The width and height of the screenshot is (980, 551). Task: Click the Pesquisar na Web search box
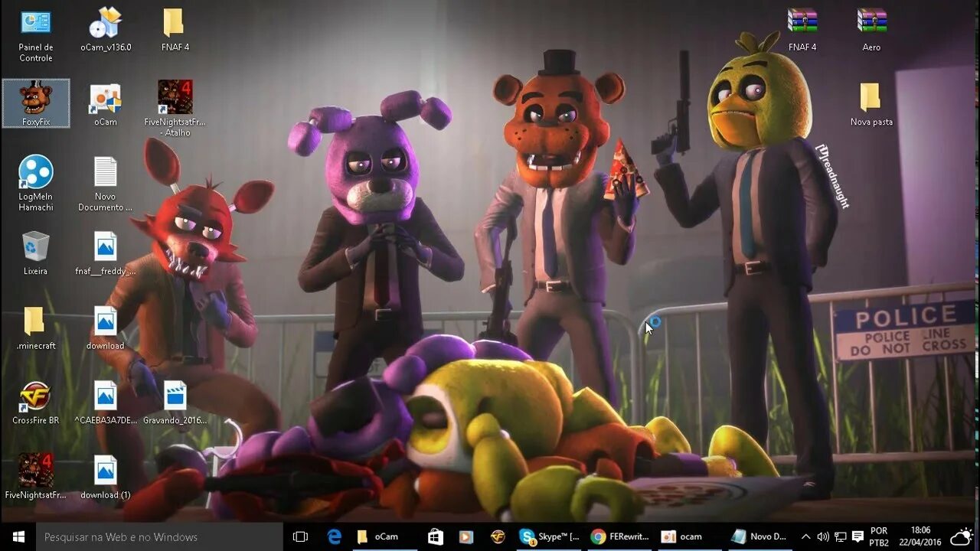pyautogui.click(x=160, y=536)
